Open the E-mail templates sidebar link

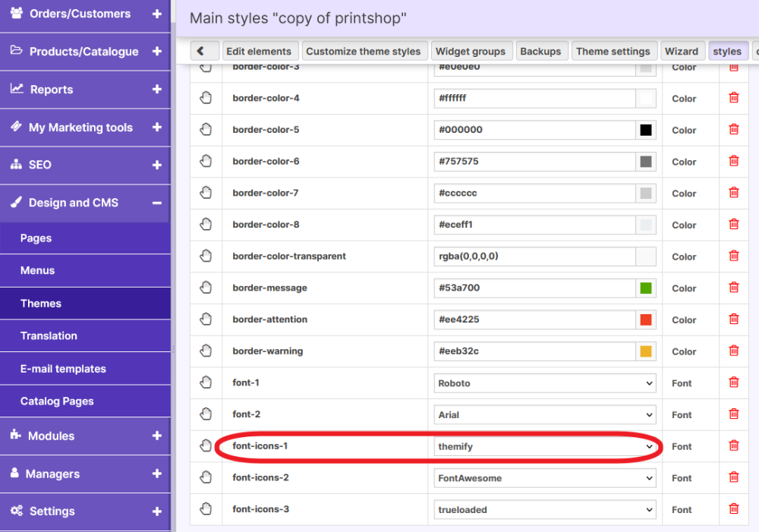(63, 369)
